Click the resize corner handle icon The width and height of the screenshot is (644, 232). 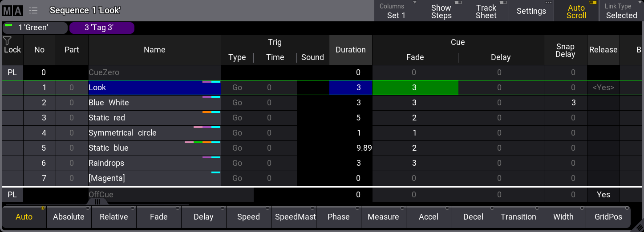click(x=638, y=226)
